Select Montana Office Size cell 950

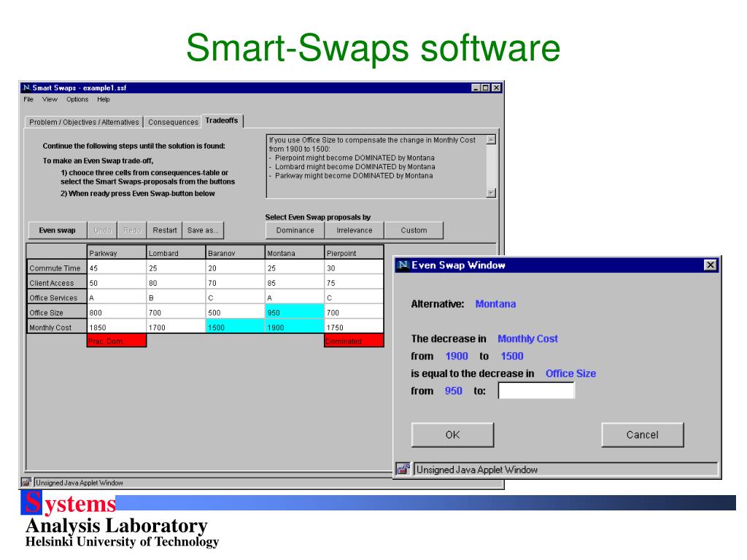tap(295, 312)
